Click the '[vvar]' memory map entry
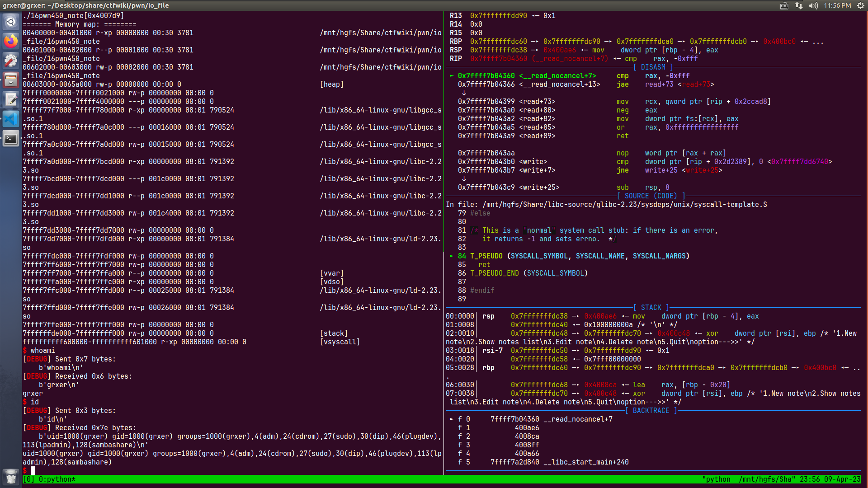 (332, 273)
